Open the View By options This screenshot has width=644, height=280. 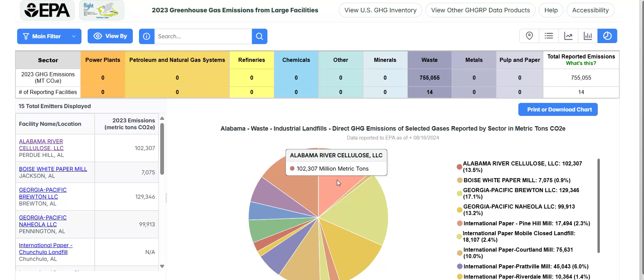point(110,36)
